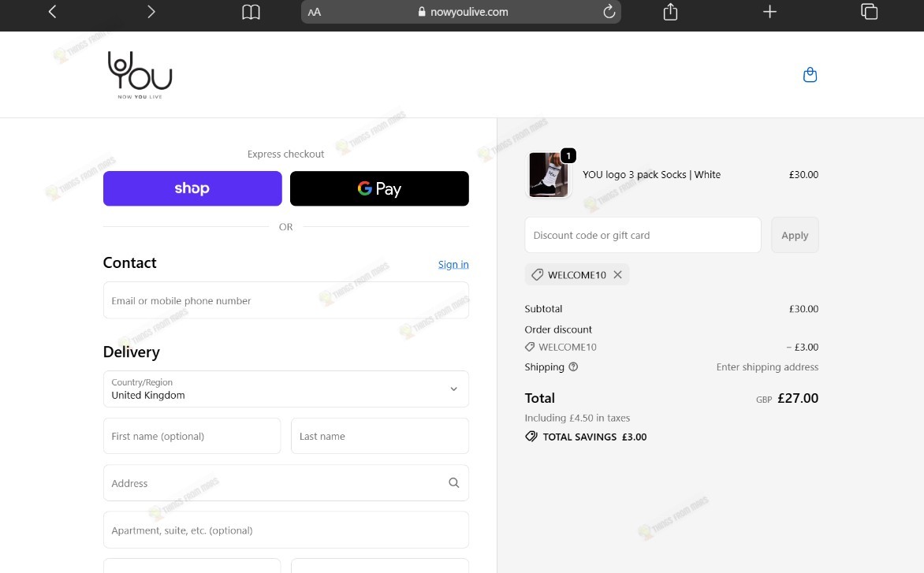Click the Address field
Image resolution: width=924 pixels, height=573 pixels.
point(286,483)
